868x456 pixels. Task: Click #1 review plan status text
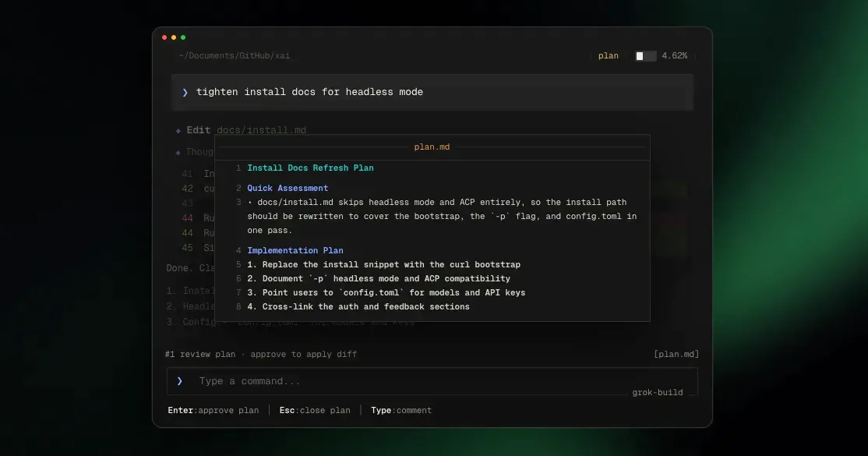tap(261, 354)
